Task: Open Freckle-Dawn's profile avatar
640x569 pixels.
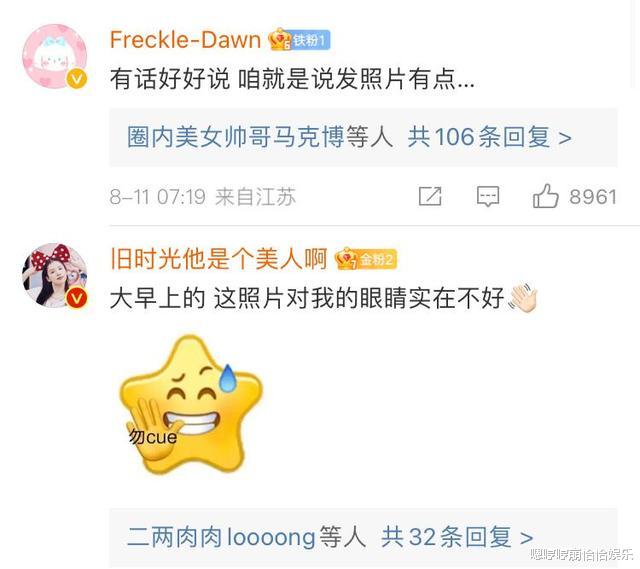Action: click(55, 56)
